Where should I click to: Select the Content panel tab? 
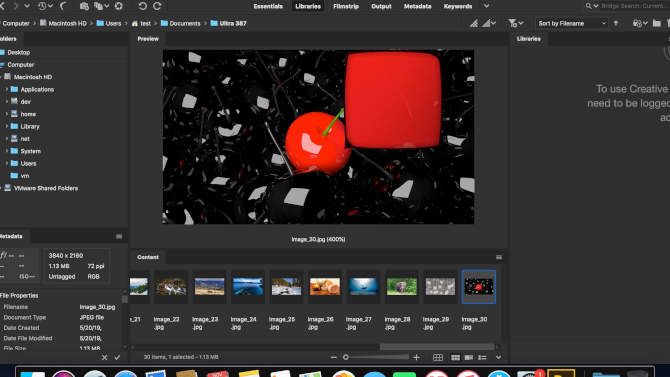pos(148,257)
